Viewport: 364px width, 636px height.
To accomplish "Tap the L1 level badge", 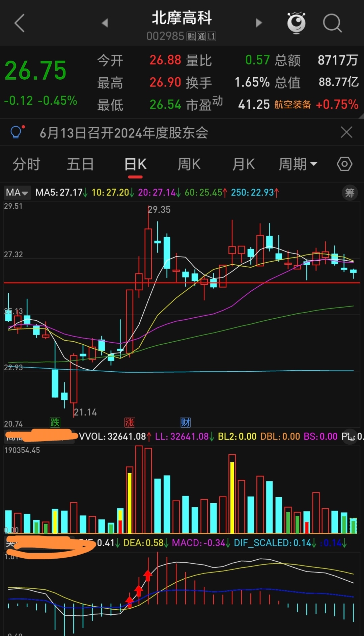I will click(212, 36).
